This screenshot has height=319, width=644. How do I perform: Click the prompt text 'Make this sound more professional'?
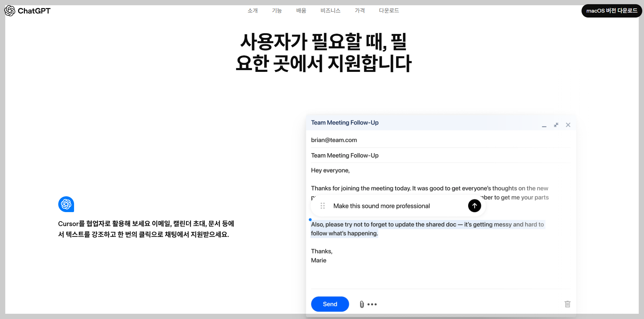pos(382,206)
